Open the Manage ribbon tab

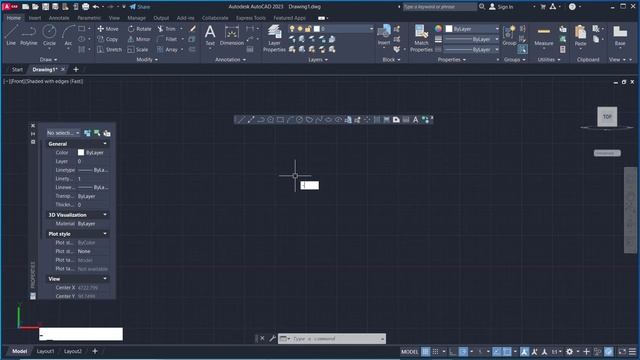136,18
